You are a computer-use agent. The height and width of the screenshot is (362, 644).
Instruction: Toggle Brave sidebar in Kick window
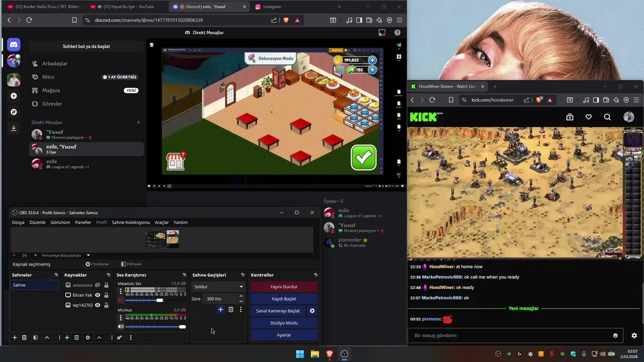coord(596,100)
